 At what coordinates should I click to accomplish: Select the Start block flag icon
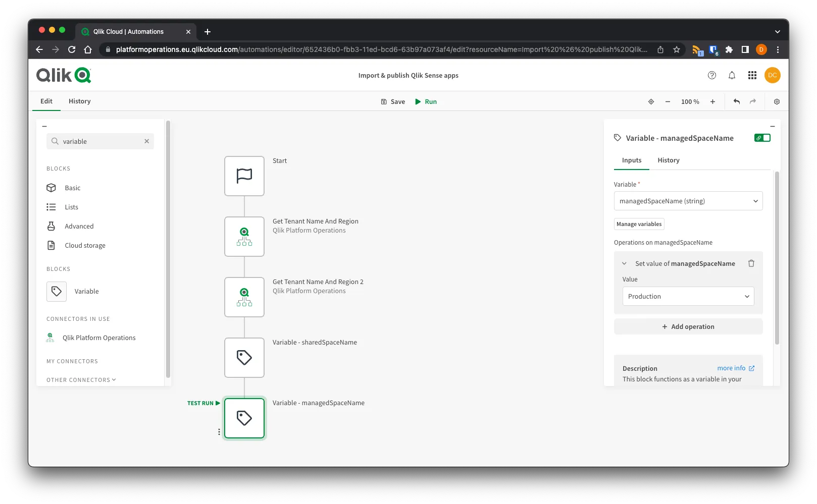244,176
